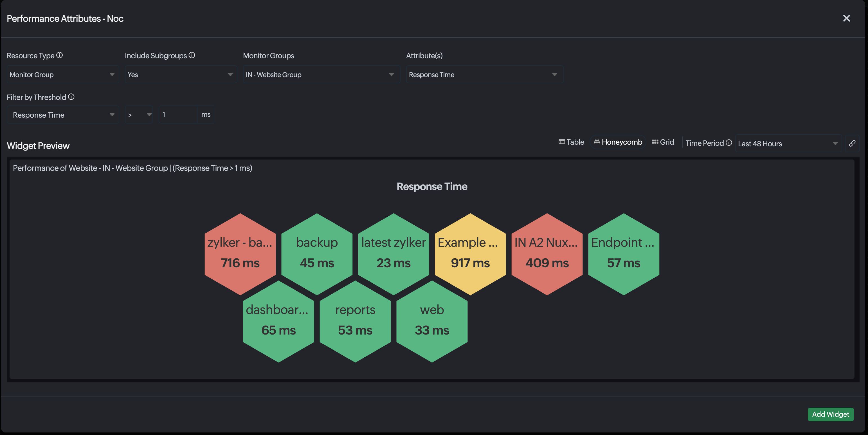This screenshot has width=868, height=435.
Task: Open the threshold Response Time dropdown
Action: pyautogui.click(x=63, y=115)
